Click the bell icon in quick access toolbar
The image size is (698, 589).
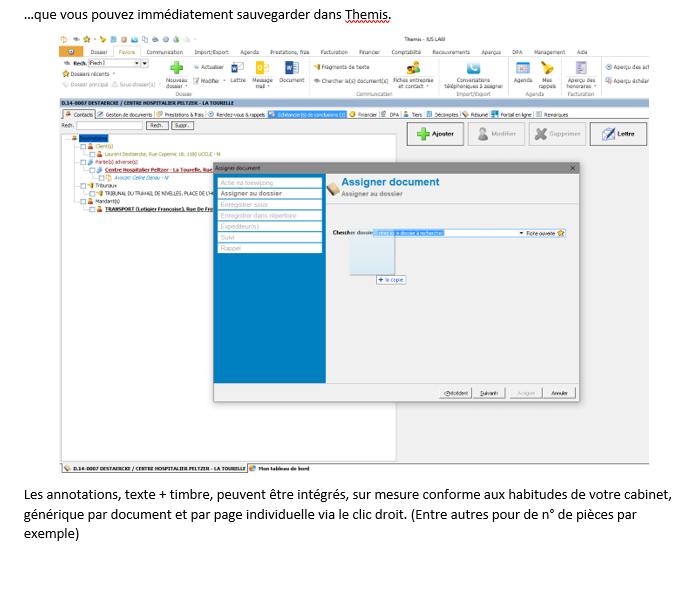[103, 39]
